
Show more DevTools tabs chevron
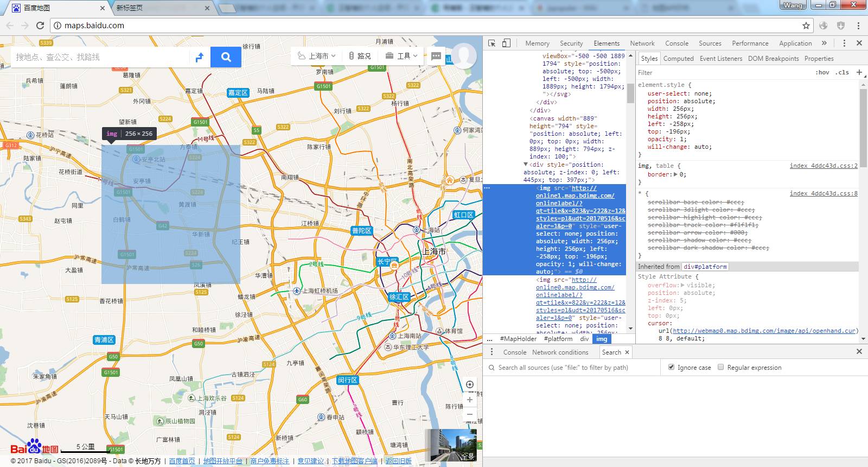824,43
